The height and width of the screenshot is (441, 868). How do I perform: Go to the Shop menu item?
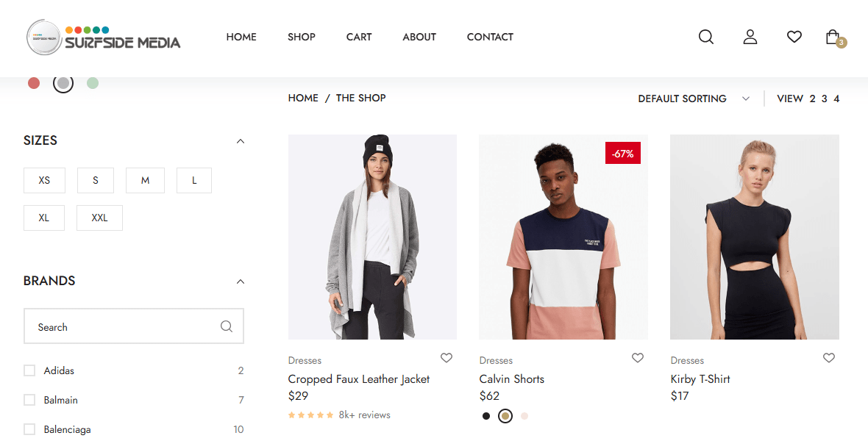[301, 37]
